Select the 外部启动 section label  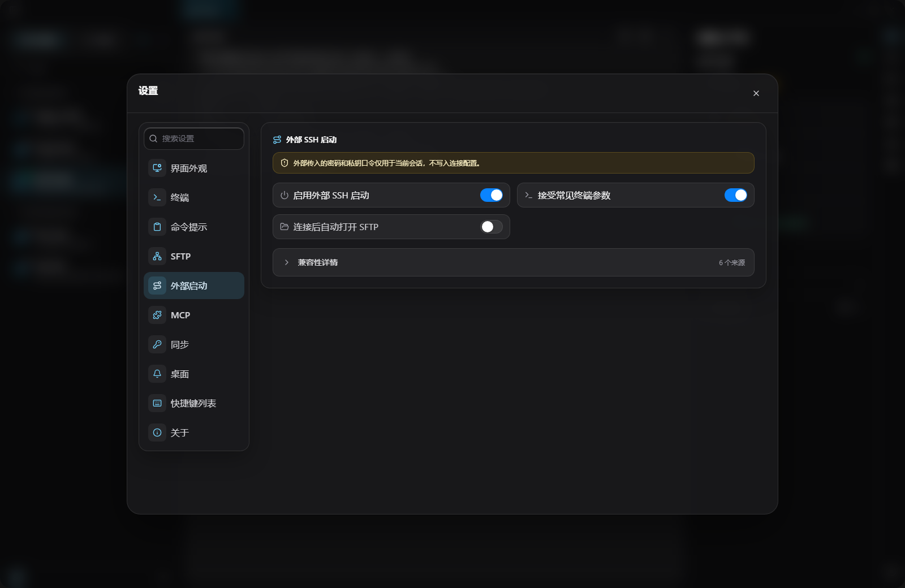click(x=189, y=286)
